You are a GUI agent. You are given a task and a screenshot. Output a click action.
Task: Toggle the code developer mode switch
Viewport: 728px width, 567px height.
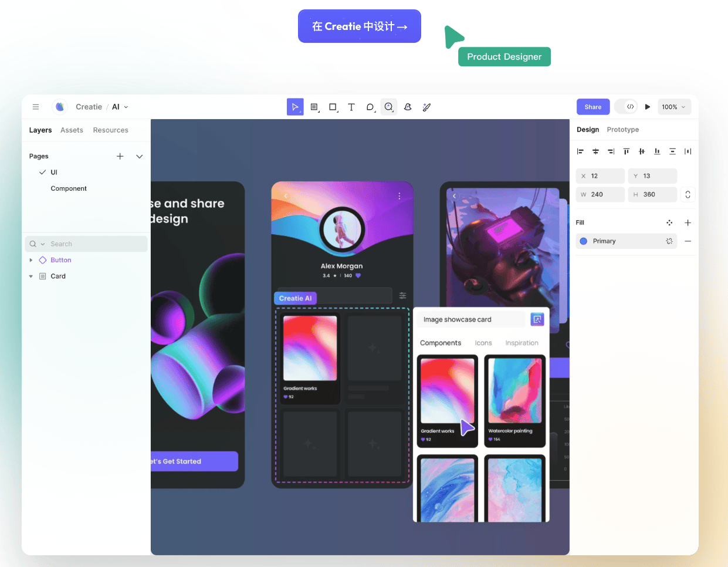click(x=625, y=107)
